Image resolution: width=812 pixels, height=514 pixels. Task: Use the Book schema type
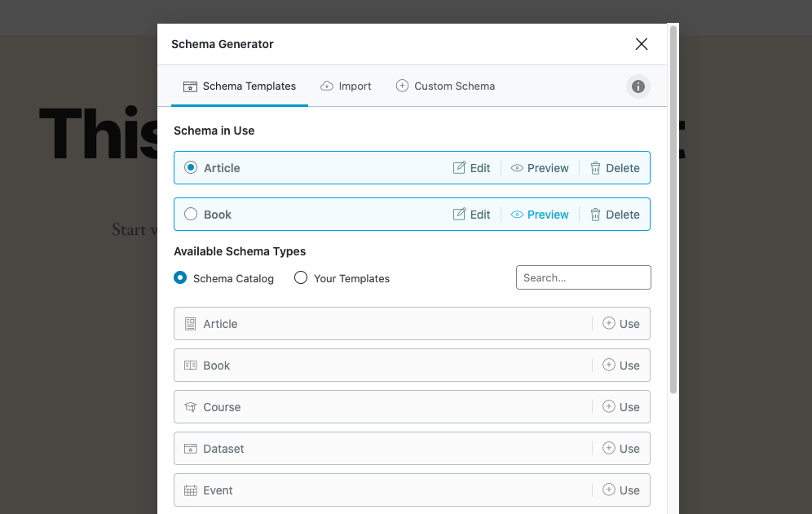pos(621,366)
